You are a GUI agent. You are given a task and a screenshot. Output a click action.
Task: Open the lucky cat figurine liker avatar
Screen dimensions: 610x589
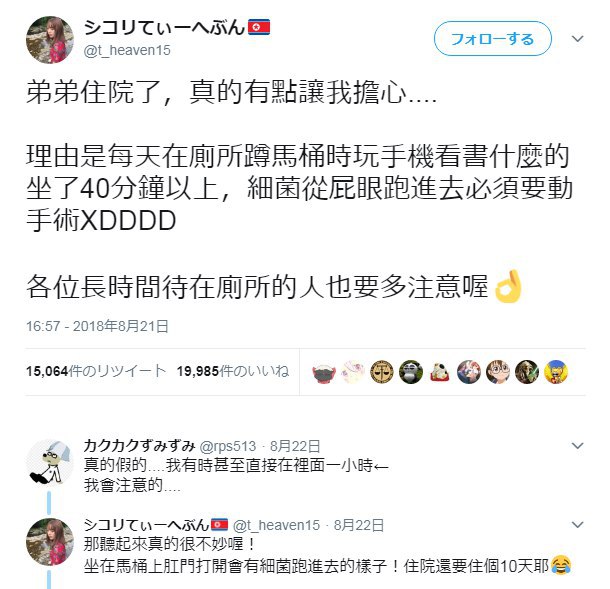coord(440,372)
